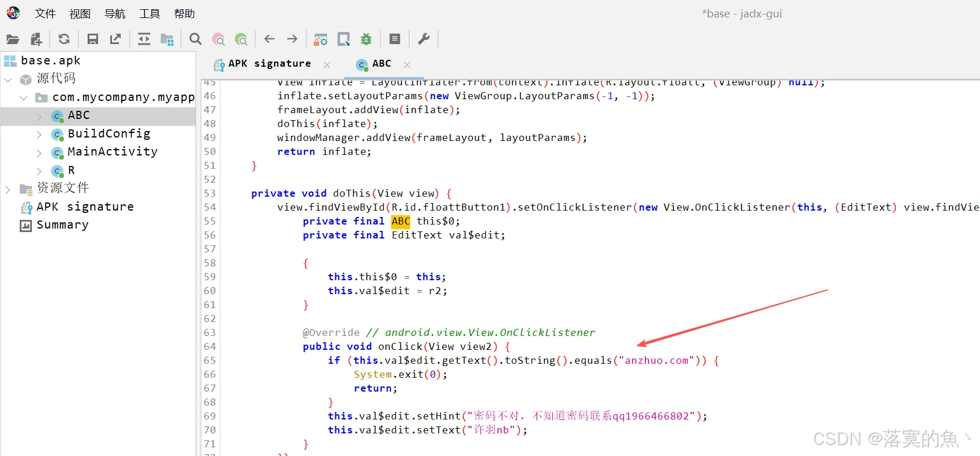The height and width of the screenshot is (456, 980).
Task: Expand the BuildConfig class node
Action: point(39,135)
